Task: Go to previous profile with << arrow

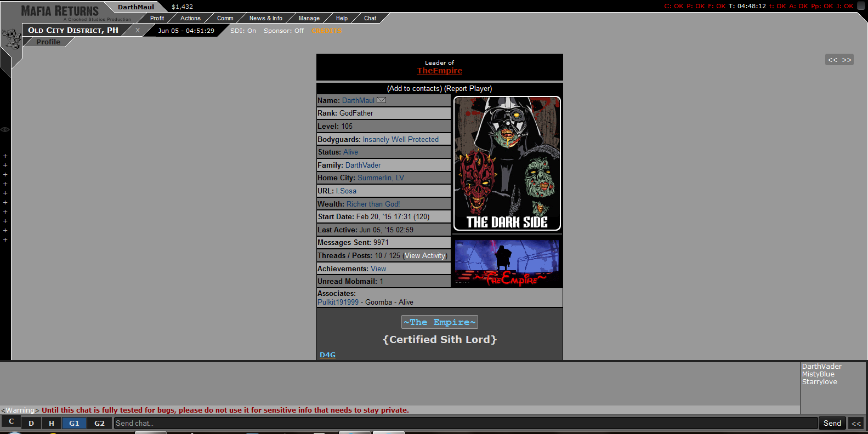Action: [833, 60]
